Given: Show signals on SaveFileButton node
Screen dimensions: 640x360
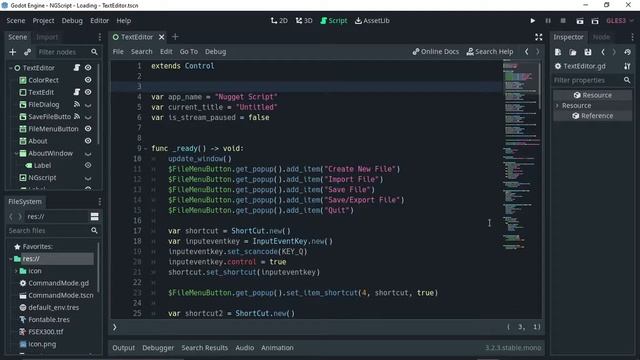Looking at the screenshot, I should [x=77, y=117].
